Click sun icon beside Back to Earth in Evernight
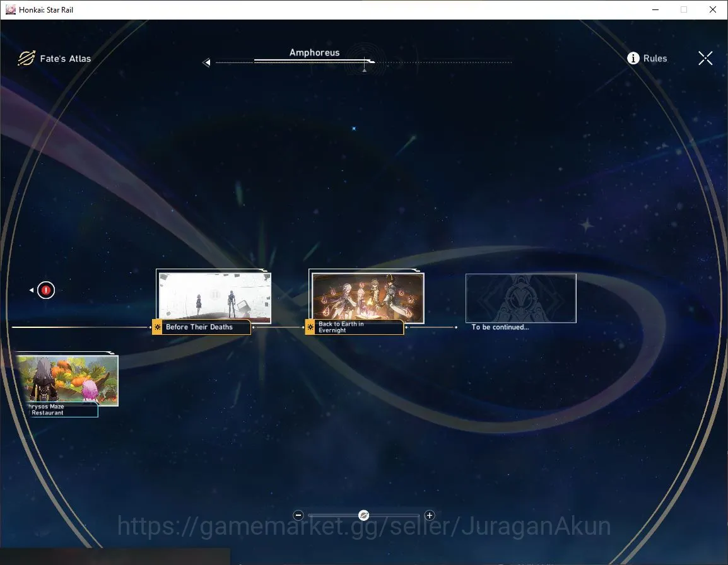The height and width of the screenshot is (565, 728). pyautogui.click(x=310, y=327)
